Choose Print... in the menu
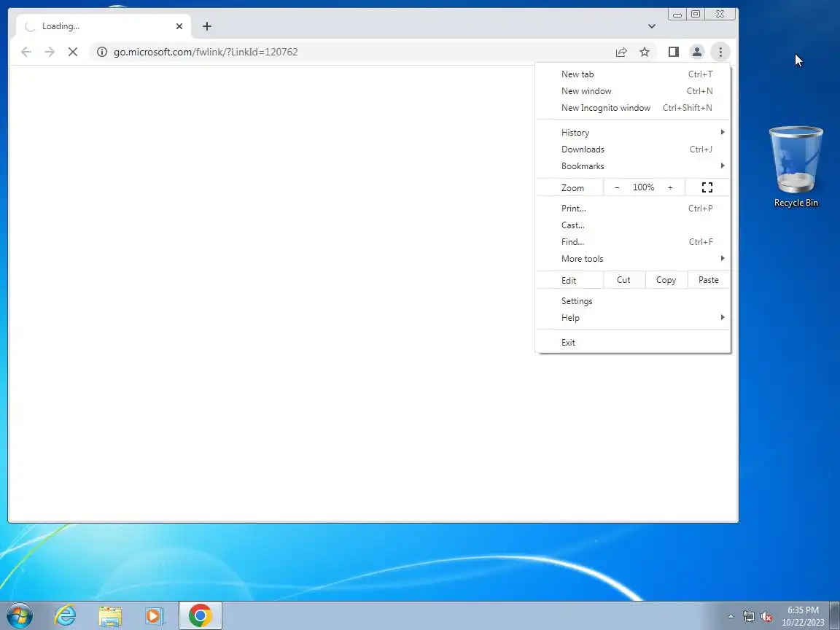The height and width of the screenshot is (630, 840). click(x=633, y=209)
